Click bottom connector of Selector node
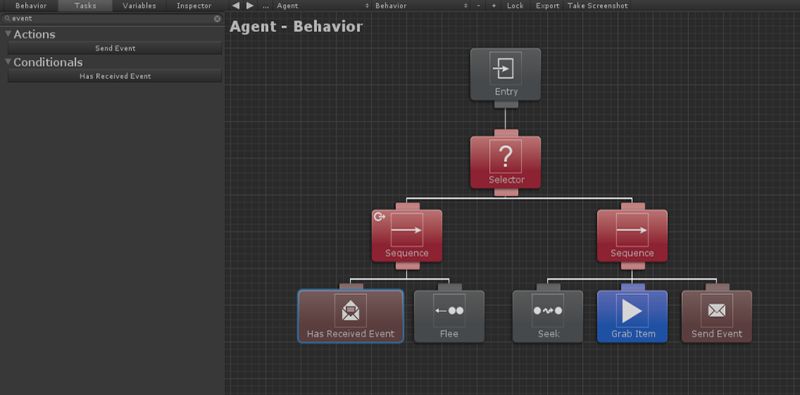 coord(506,192)
